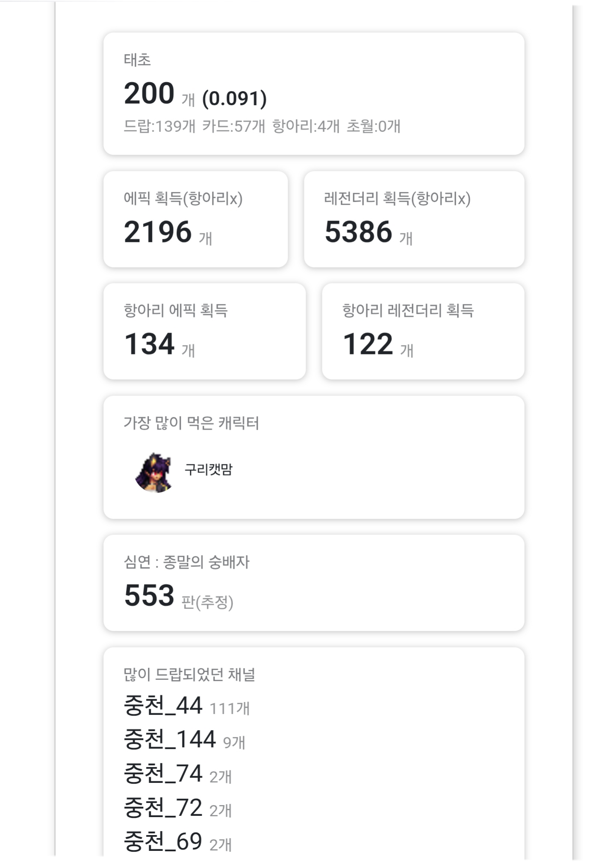Click the 에픽 획득(항아리x) card
Viewport: 616px width, 862px height.
195,219
